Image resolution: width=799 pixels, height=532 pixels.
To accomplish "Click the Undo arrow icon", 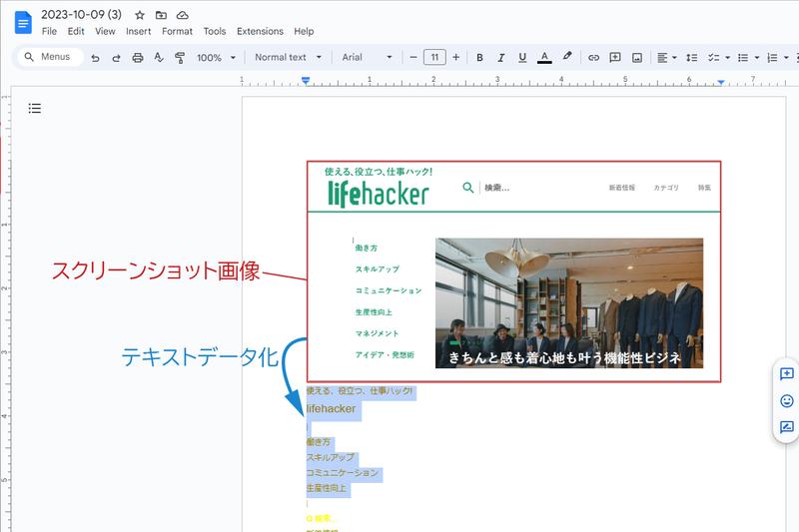I will click(95, 58).
